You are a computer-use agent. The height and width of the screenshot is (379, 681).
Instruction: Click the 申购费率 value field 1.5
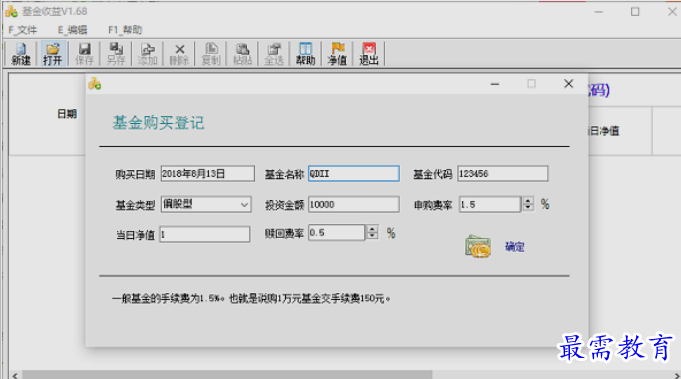click(x=490, y=204)
